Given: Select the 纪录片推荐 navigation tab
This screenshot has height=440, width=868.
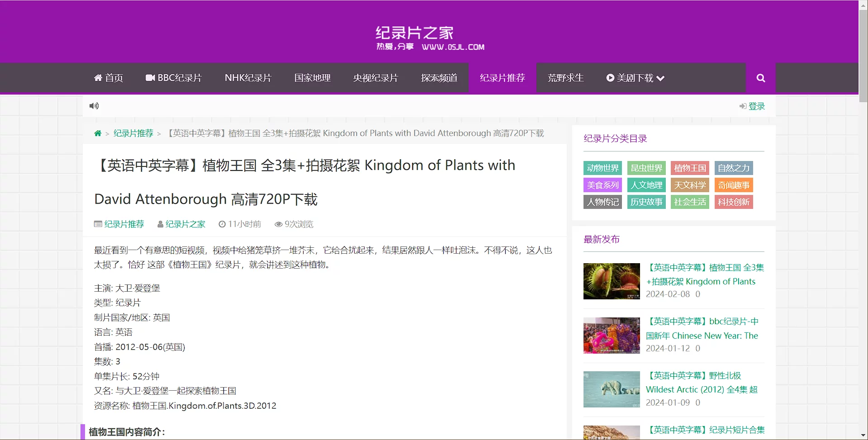Looking at the screenshot, I should tap(502, 78).
